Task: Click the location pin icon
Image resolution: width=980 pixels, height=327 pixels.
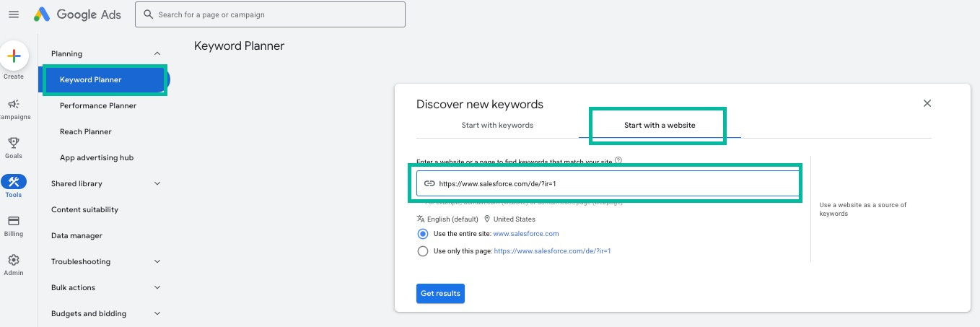Action: 487,219
